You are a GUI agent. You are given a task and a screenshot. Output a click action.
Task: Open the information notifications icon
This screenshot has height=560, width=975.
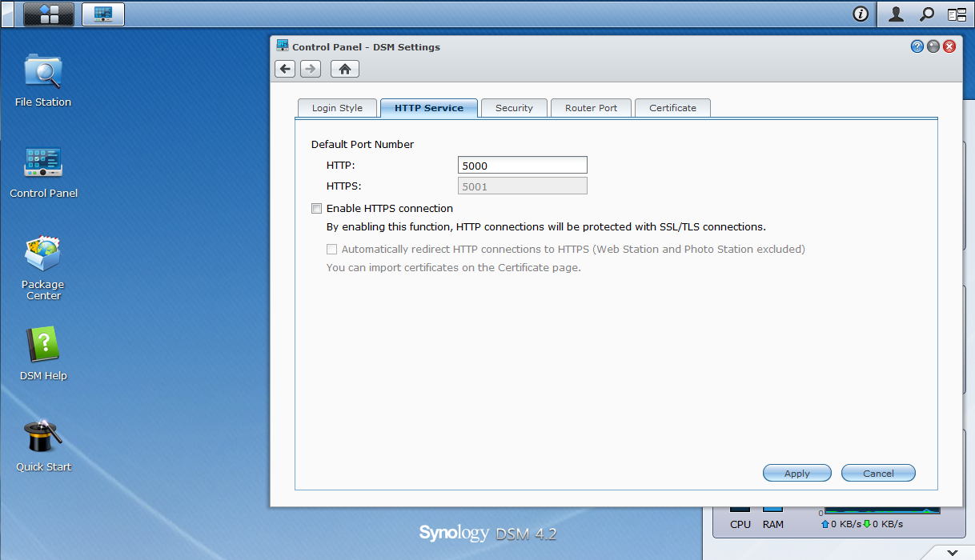click(861, 14)
